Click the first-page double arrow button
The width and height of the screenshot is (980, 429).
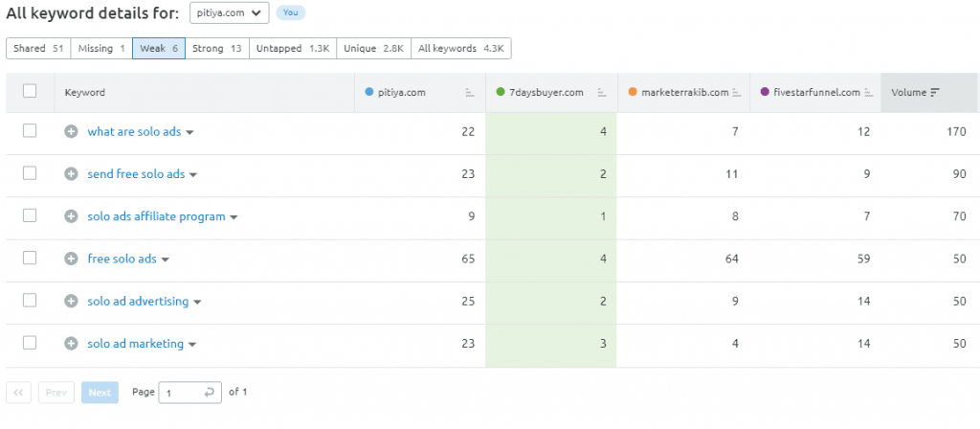coord(19,393)
